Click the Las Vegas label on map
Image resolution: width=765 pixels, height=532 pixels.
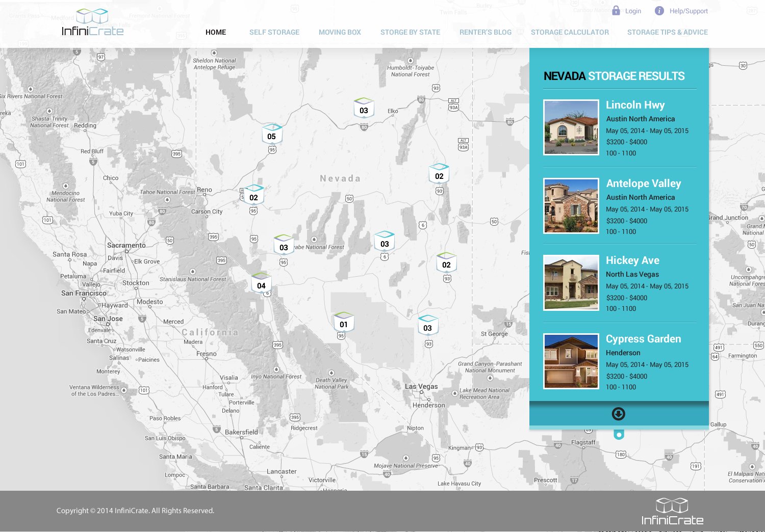tap(421, 386)
